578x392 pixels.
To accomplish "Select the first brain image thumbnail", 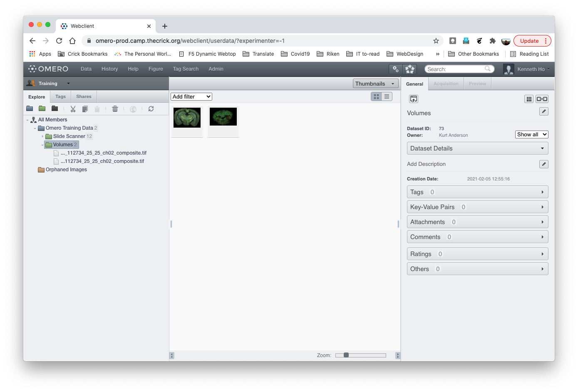I will click(x=187, y=118).
